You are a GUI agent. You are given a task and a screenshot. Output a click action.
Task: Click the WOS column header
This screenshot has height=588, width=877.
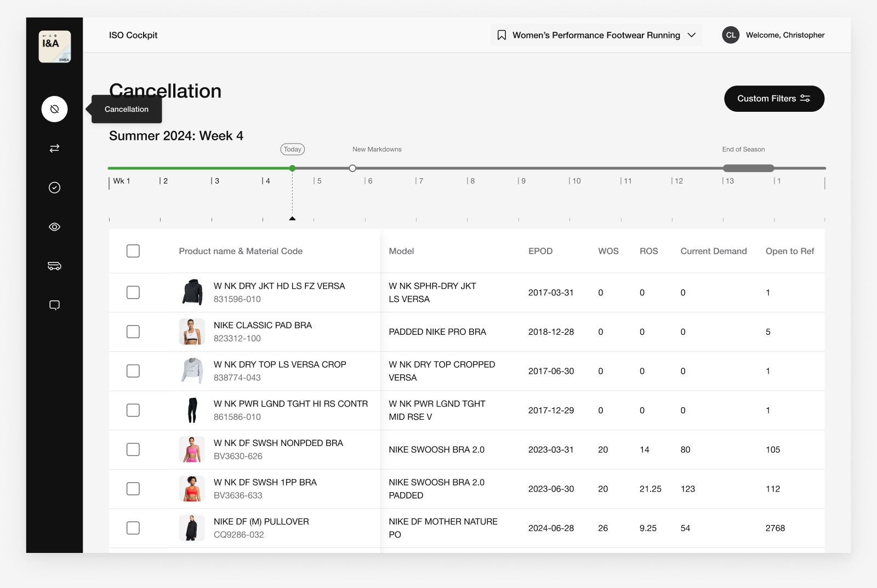[x=608, y=251]
